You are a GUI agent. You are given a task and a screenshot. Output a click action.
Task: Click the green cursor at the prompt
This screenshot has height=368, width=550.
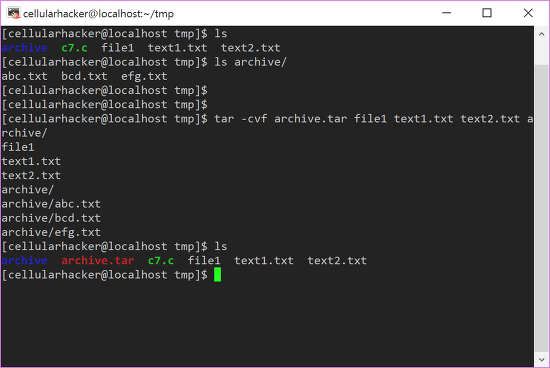(x=217, y=275)
